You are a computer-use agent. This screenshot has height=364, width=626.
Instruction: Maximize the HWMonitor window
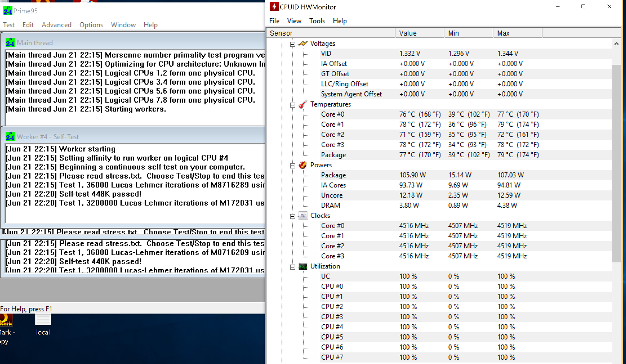[x=583, y=6]
